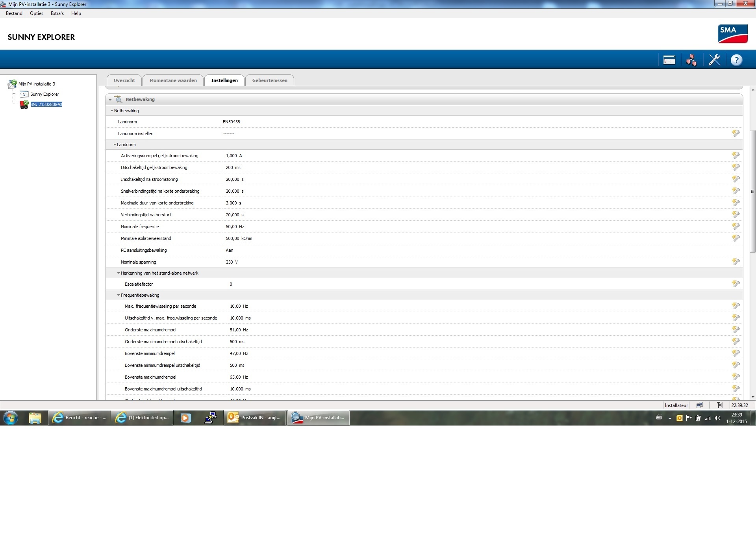
Task: Select device SN: 2130280840 in tree
Action: click(46, 104)
